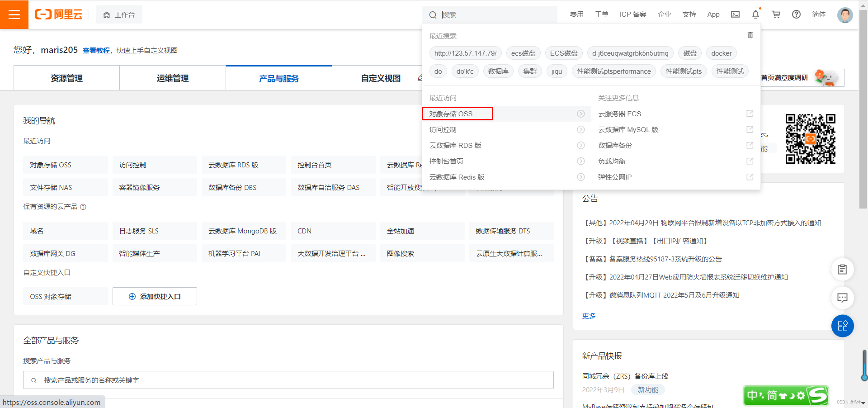868x408 pixels.
Task: Click the blue apps grid floating icon
Action: (842, 326)
